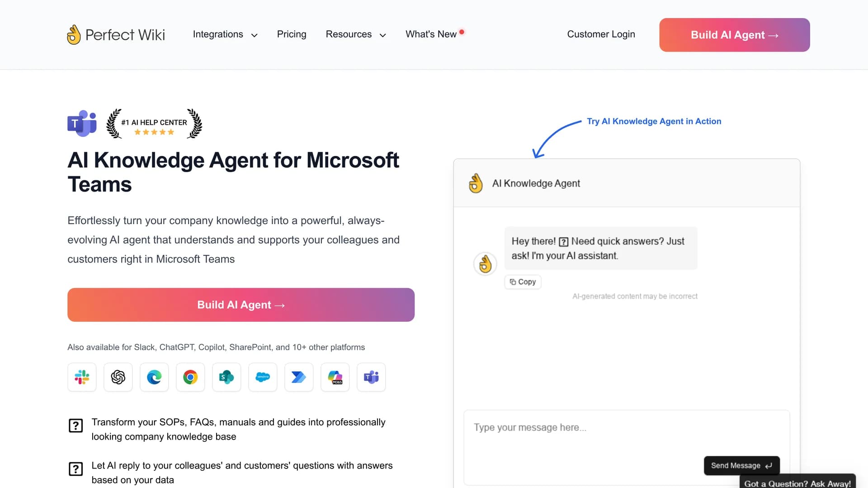Click the Try AI Knowledge Agent in Action text
This screenshot has width=868, height=488.
click(x=654, y=121)
